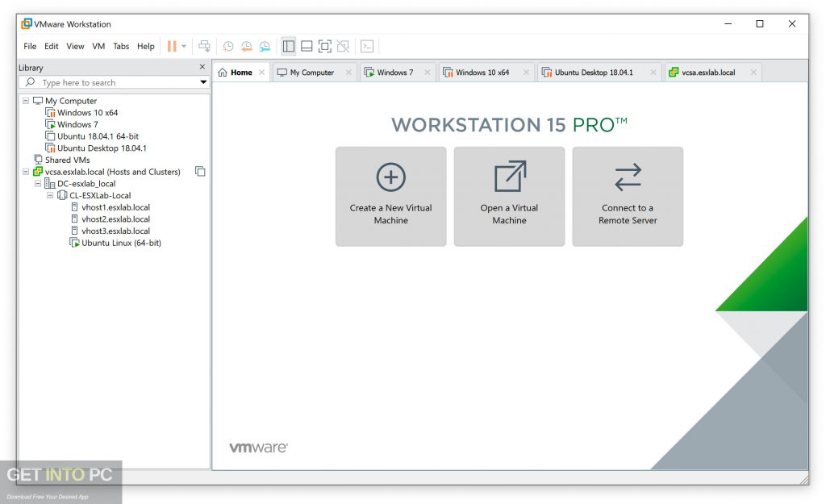Close the Library panel

point(202,67)
